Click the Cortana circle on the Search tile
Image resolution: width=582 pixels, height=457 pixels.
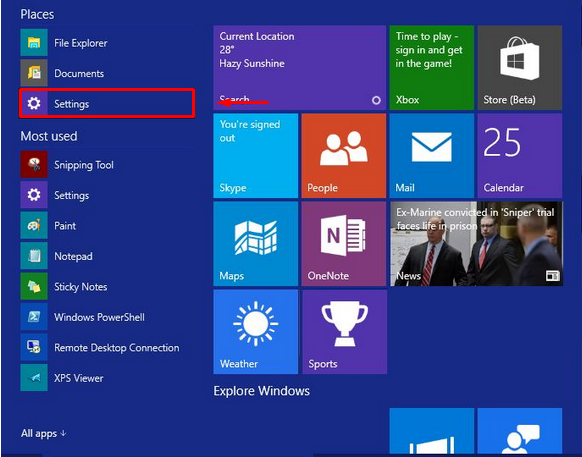[376, 100]
